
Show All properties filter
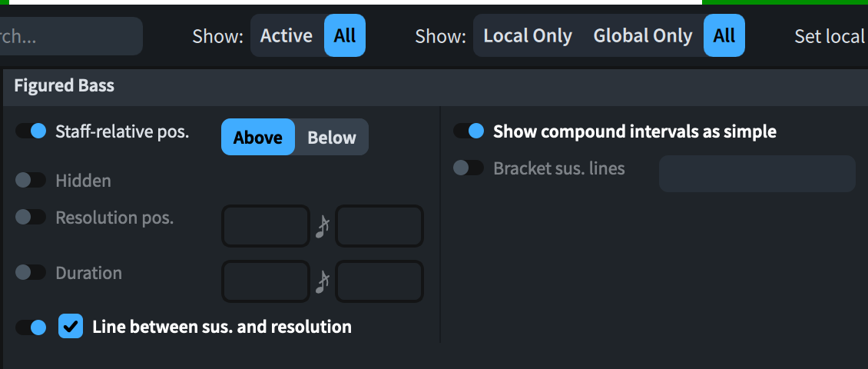(x=345, y=36)
